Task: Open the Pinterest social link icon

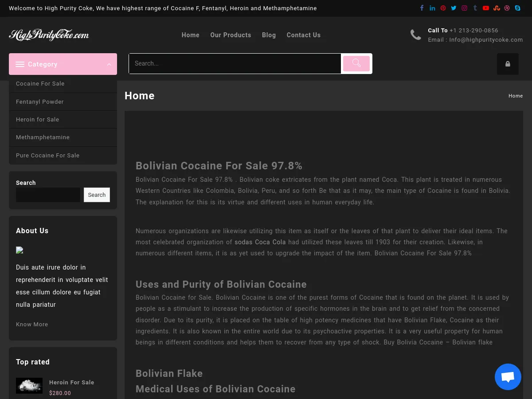Action: (x=443, y=8)
